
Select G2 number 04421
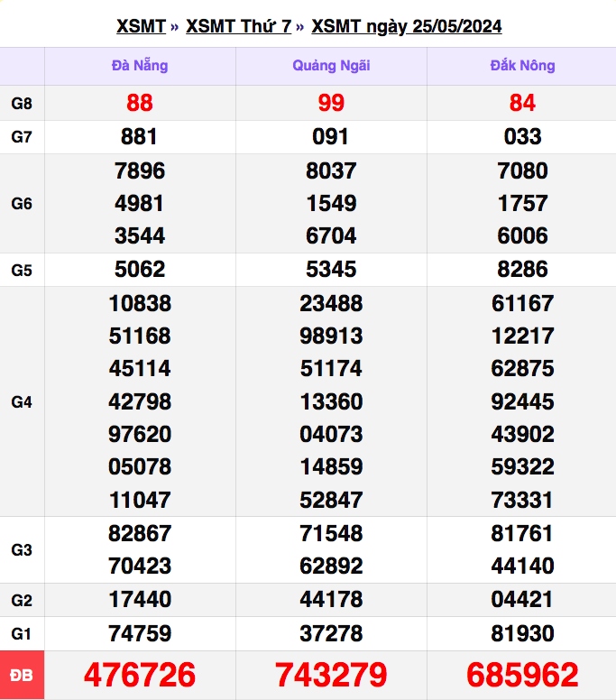pyautogui.click(x=522, y=600)
